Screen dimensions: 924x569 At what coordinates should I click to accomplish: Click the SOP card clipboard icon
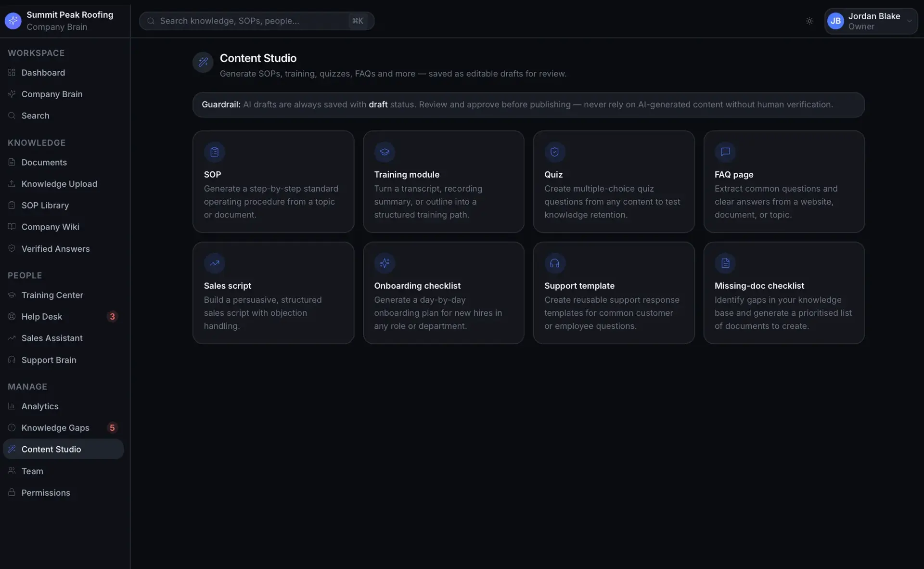[214, 152]
